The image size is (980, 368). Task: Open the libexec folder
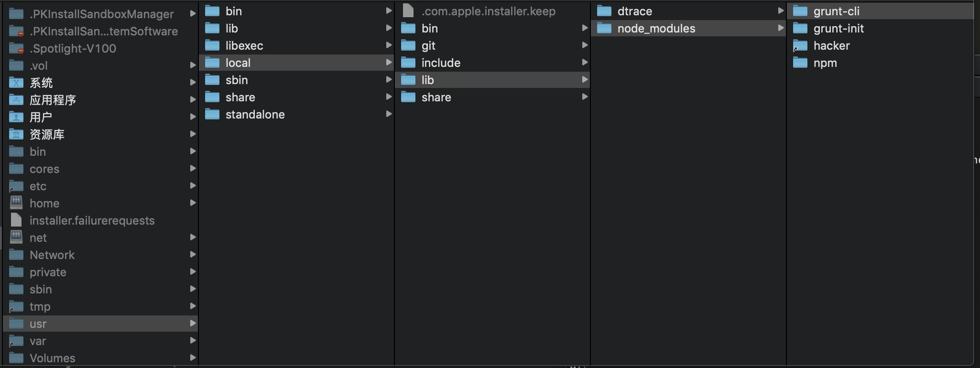(x=244, y=46)
